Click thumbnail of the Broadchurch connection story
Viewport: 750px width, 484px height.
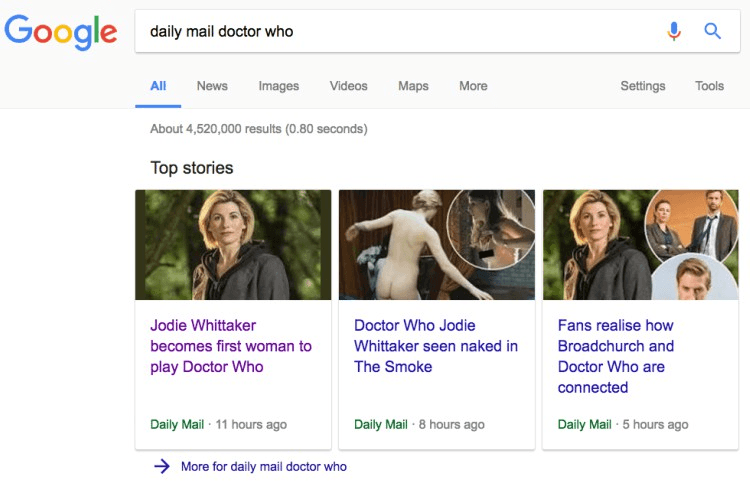640,245
